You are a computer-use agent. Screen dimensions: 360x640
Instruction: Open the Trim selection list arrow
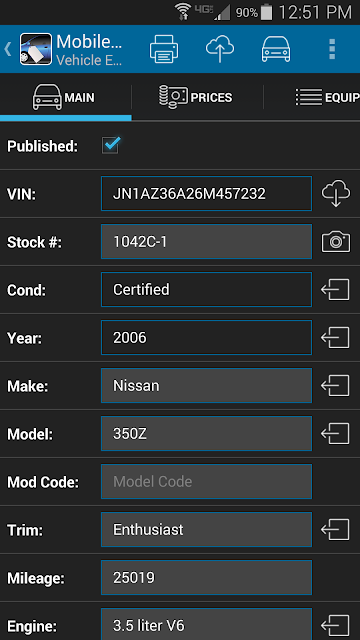click(x=335, y=529)
